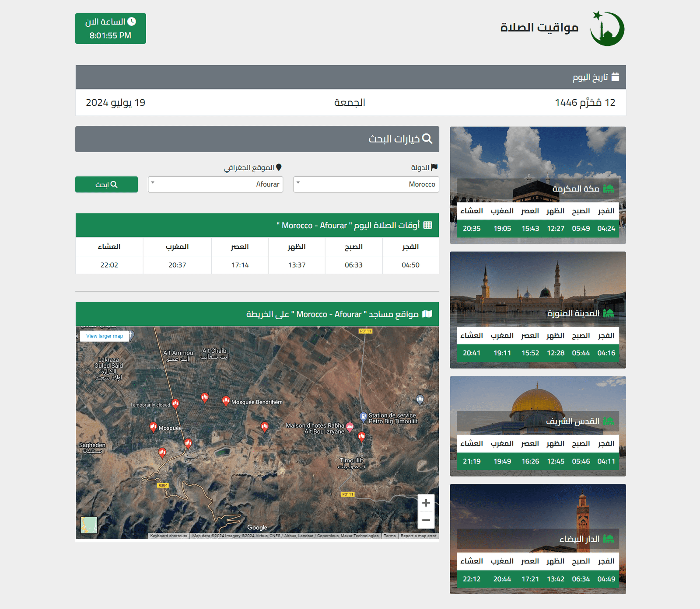Click the القدس الشريف card title

[573, 421]
